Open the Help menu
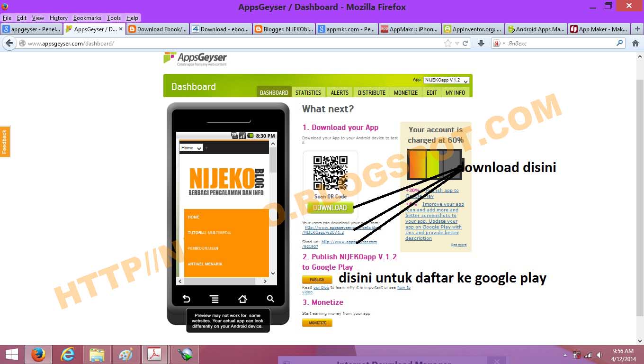Image resolution: width=644 pixels, height=364 pixels. (132, 18)
